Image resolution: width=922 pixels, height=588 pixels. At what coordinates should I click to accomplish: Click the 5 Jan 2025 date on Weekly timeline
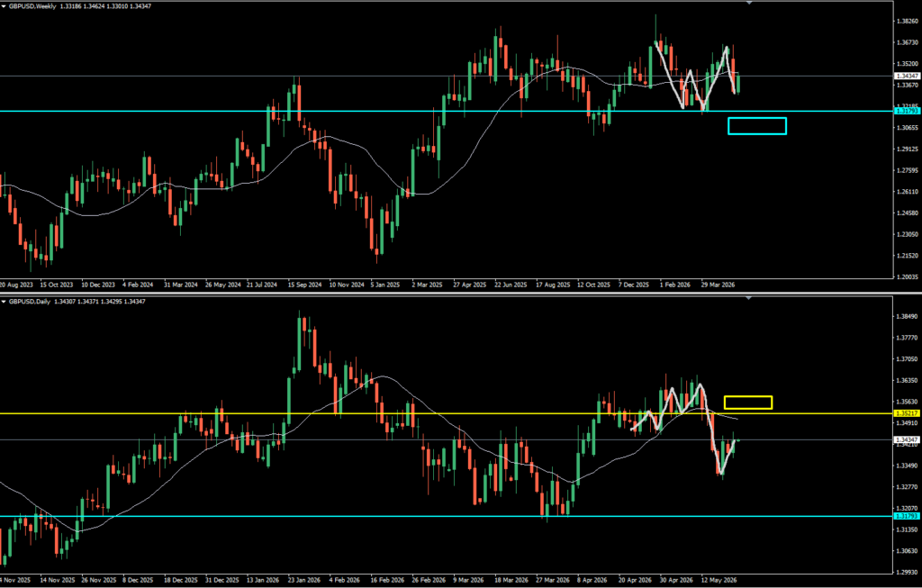pos(385,285)
